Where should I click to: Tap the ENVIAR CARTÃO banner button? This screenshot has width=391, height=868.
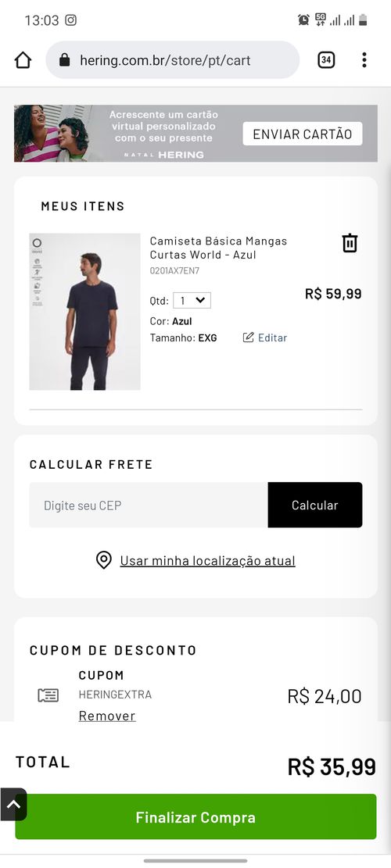[x=303, y=134]
